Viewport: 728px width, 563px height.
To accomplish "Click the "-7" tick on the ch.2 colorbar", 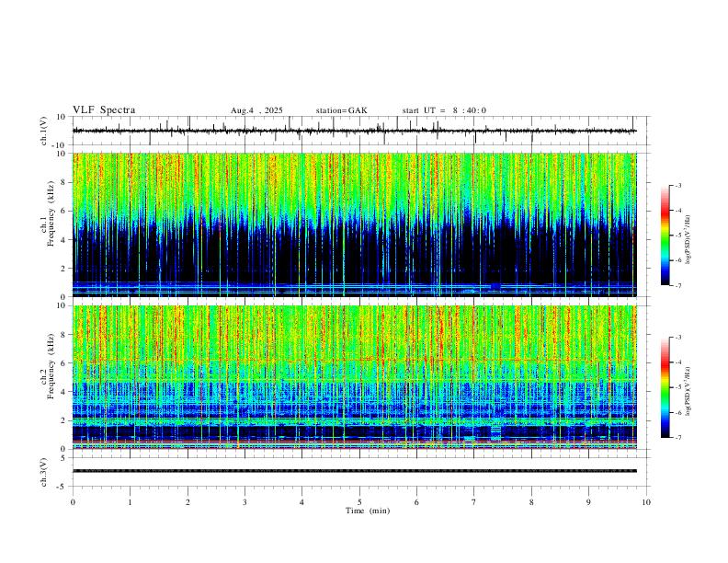I will 677,438.
